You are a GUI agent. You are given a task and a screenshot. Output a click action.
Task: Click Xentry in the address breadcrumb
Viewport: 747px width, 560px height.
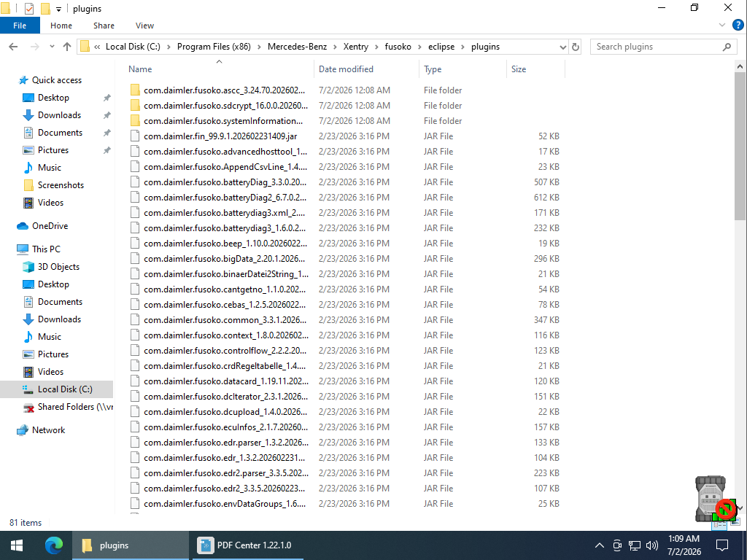355,47
